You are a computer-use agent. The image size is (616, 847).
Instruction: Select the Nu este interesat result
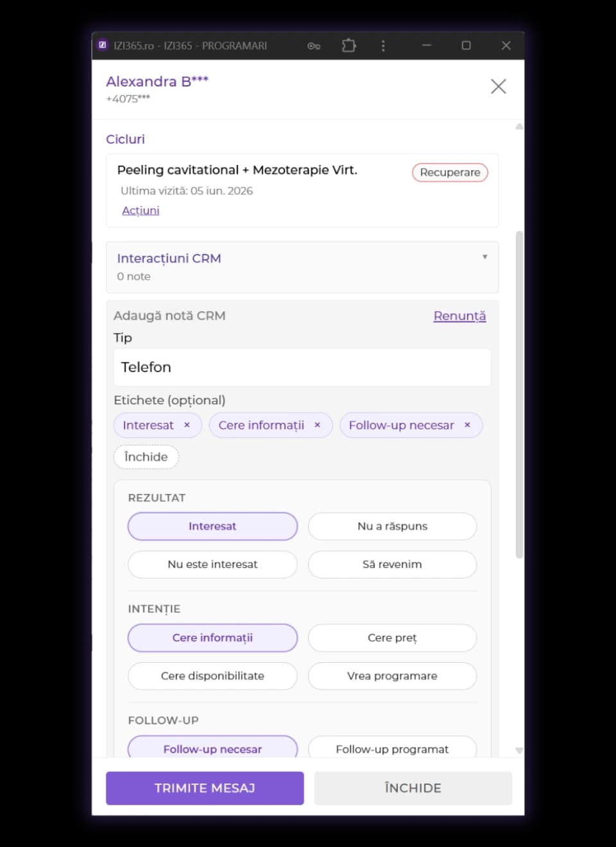[212, 564]
